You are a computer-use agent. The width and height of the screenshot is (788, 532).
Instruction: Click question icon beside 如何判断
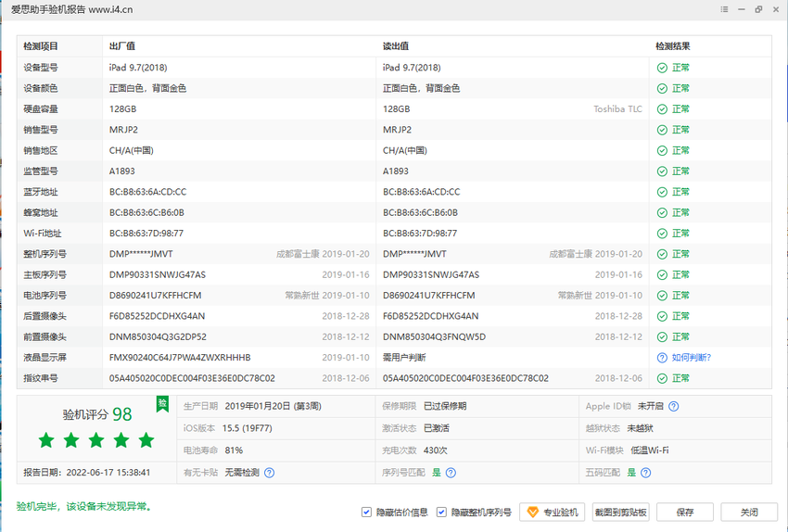(x=662, y=358)
